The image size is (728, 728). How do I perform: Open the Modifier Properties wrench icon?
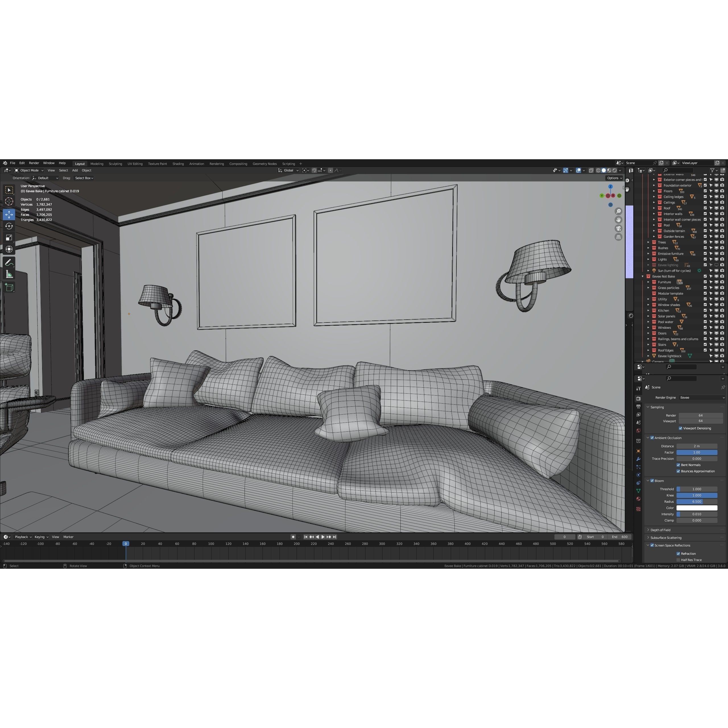[638, 459]
